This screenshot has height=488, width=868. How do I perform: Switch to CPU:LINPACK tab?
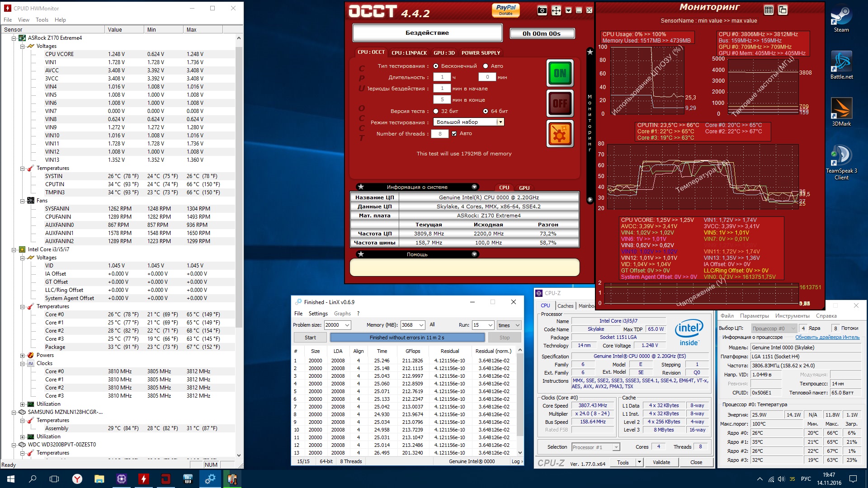click(409, 53)
